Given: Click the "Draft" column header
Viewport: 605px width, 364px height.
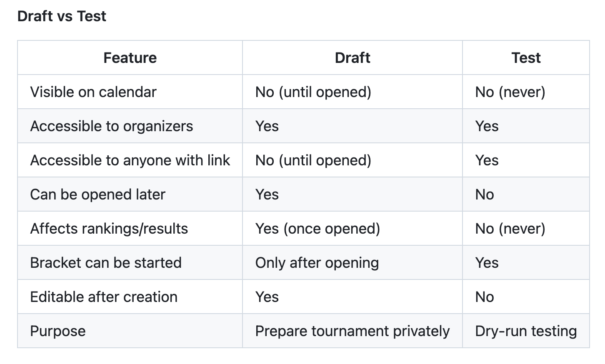Looking at the screenshot, I should tap(352, 58).
